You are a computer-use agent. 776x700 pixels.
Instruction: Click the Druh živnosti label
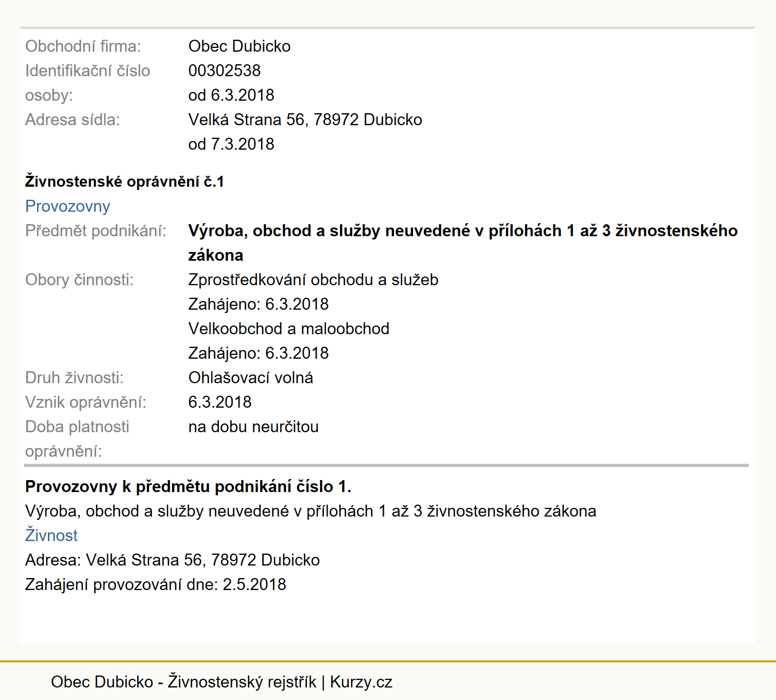coord(75,378)
